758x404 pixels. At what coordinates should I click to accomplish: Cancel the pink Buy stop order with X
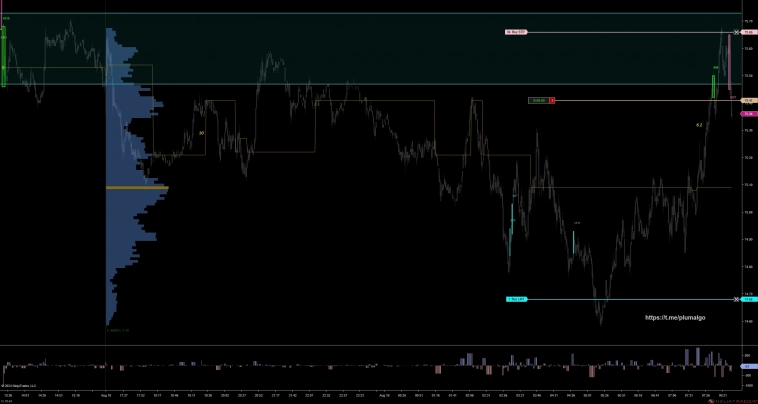point(737,33)
